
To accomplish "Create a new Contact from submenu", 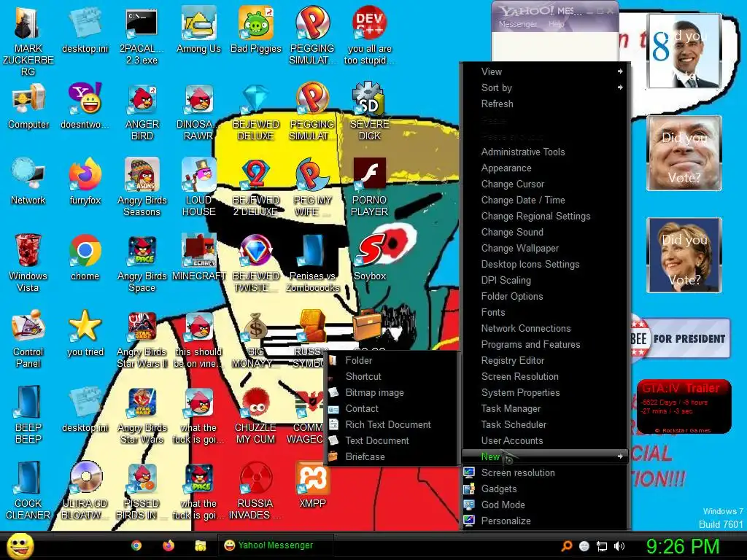I will [392, 408].
